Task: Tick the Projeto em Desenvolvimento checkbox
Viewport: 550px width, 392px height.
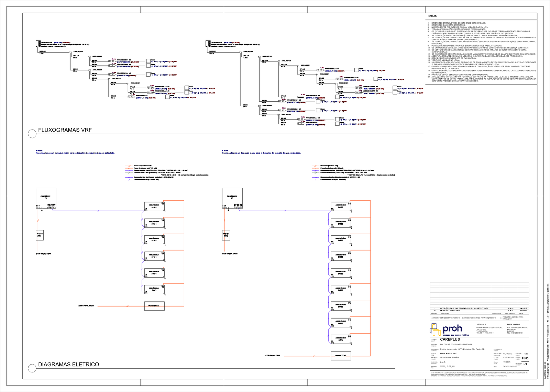Action: click(x=431, y=318)
